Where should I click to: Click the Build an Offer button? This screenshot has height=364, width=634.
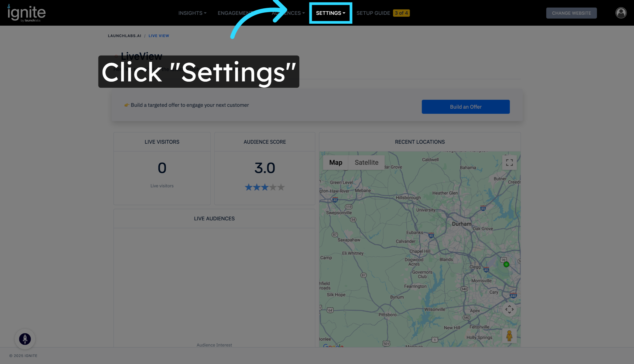point(465,107)
